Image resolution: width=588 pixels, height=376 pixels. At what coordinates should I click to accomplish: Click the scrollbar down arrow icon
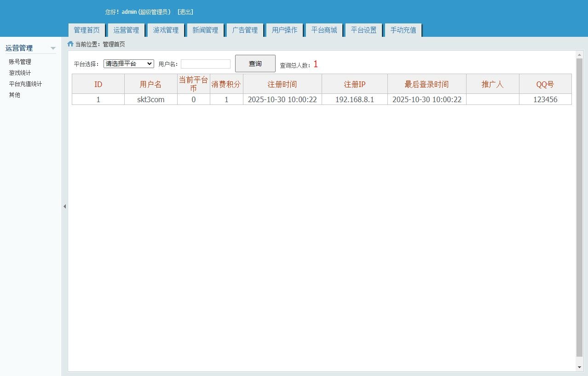click(x=579, y=367)
